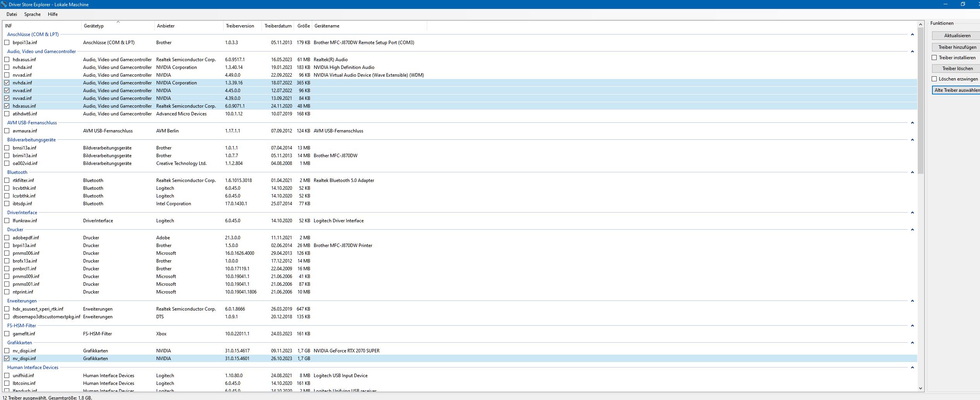
Task: Select 'NVIDIA High Definition Audio' device name
Action: pos(344,67)
